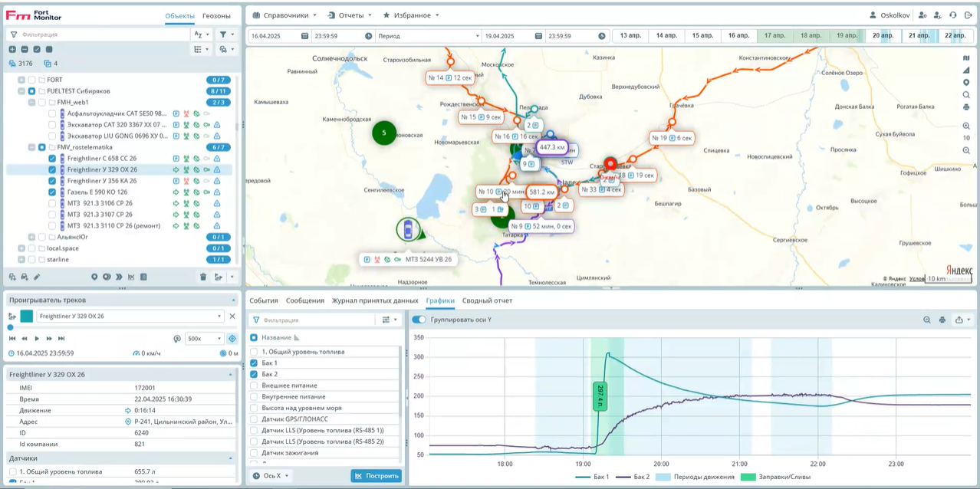Open the Отчеты menu
The width and height of the screenshot is (980, 489).
tap(349, 15)
